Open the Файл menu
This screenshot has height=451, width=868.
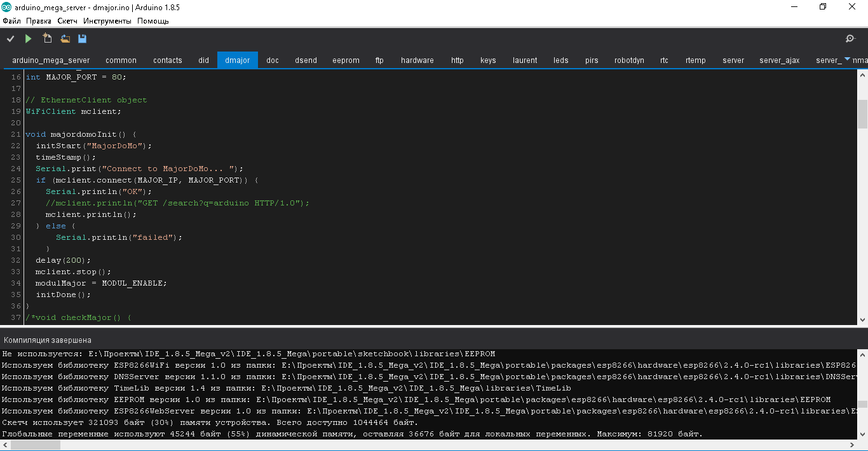point(11,21)
